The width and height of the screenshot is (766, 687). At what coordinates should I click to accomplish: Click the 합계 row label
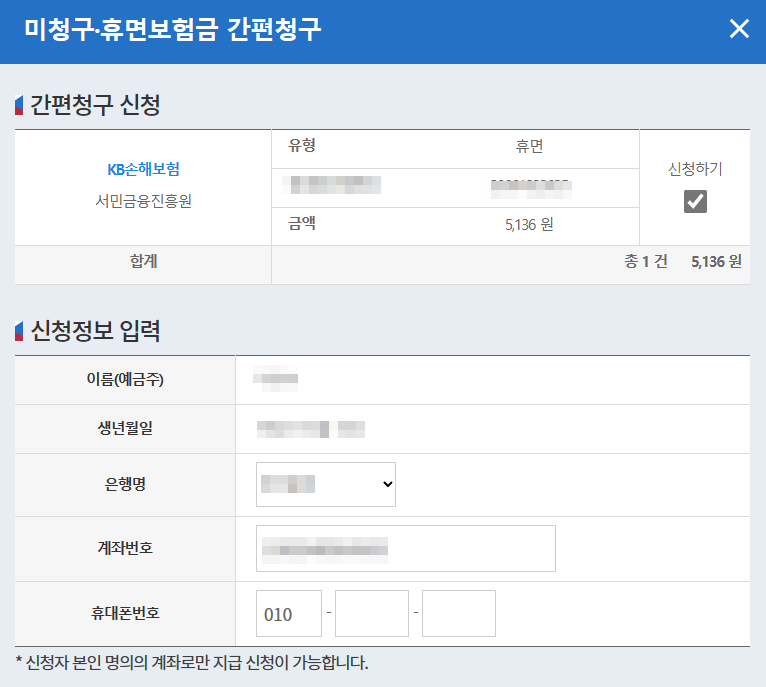click(143, 261)
